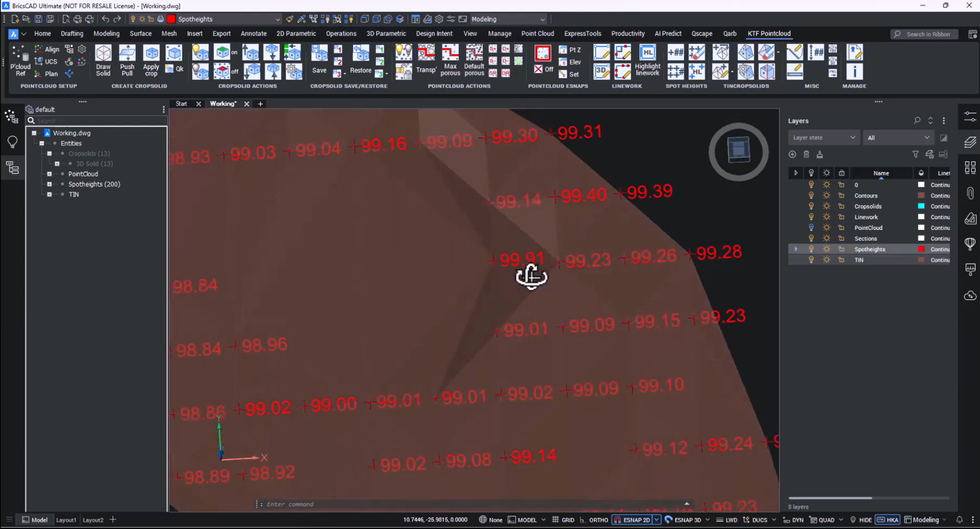Open the Point Cloud ribbon tab

tap(537, 34)
